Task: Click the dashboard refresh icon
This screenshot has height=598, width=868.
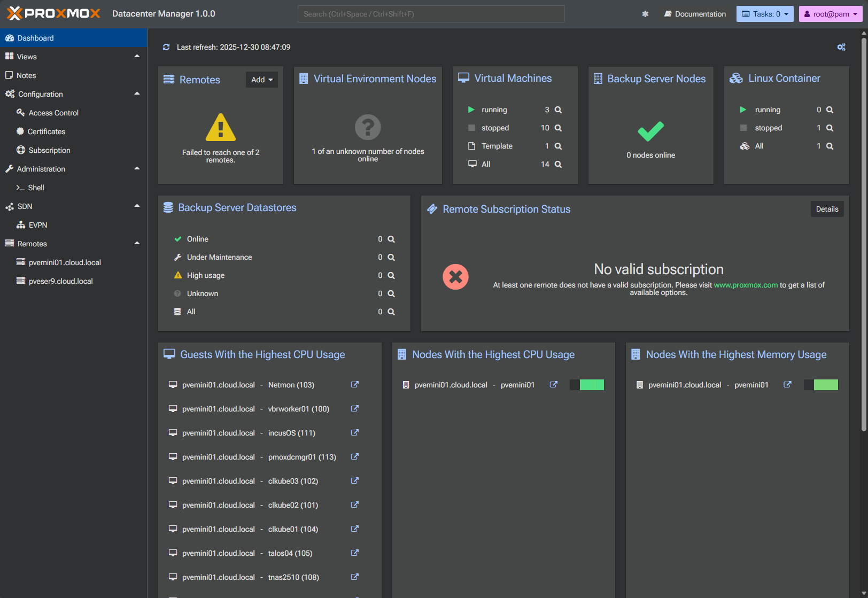Action: point(166,47)
